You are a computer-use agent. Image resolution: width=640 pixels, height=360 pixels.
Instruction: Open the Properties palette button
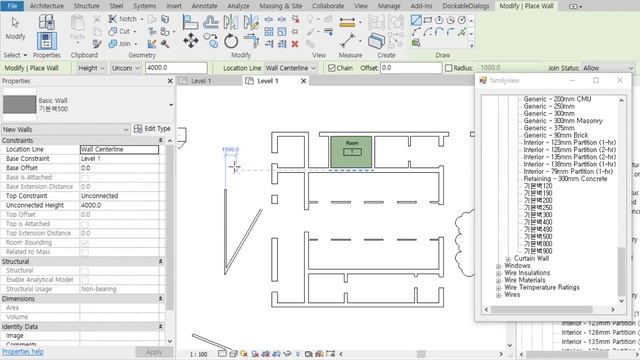coord(47,41)
